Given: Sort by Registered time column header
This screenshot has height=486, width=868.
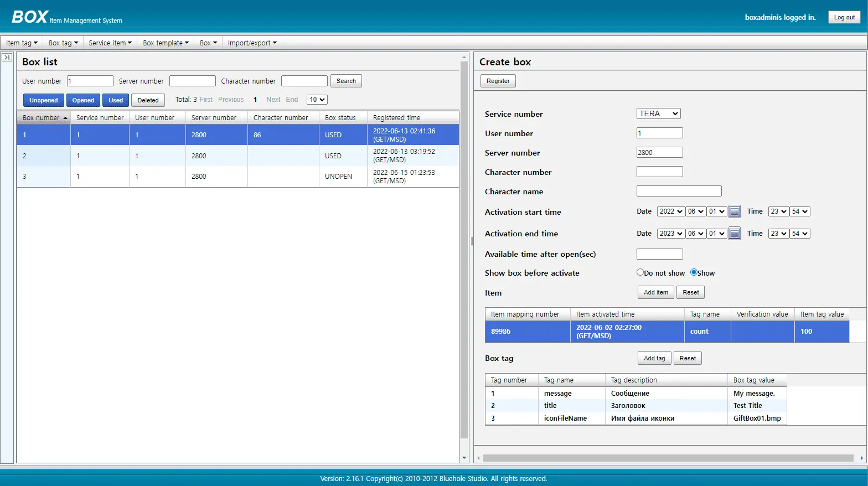Looking at the screenshot, I should point(413,118).
